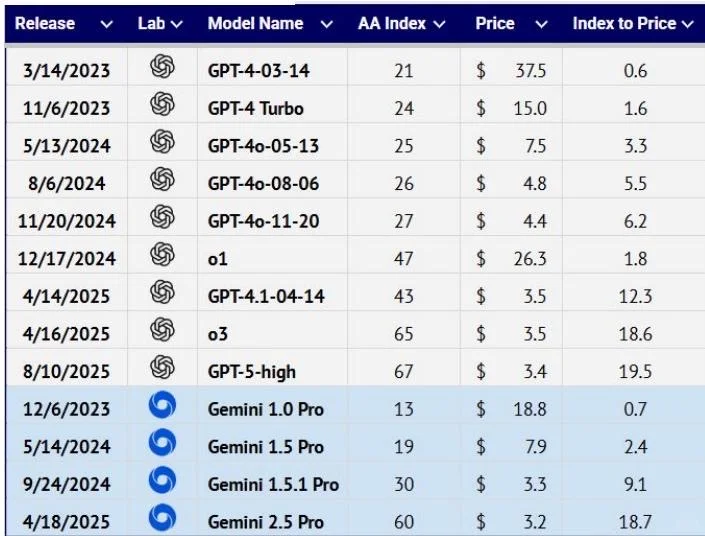This screenshot has height=536, width=705.
Task: Select the AA Index value 47
Action: (x=404, y=259)
